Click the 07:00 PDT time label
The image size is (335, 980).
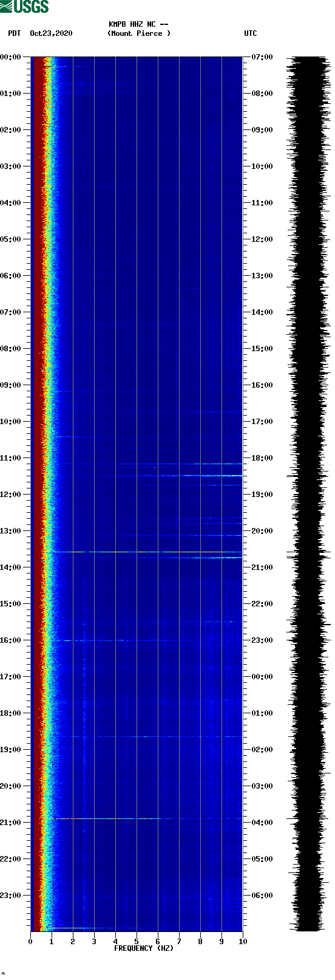pyautogui.click(x=10, y=312)
